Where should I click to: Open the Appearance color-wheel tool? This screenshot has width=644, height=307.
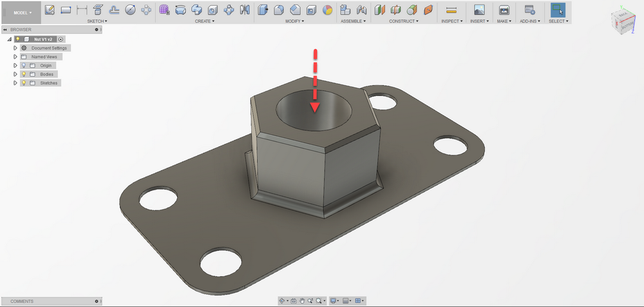point(327,10)
